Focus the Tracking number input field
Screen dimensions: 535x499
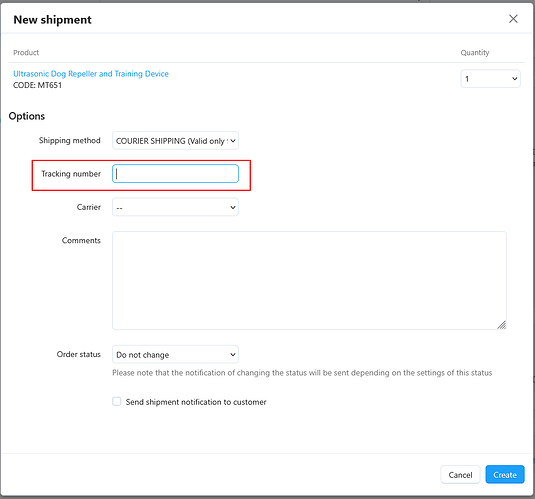(175, 174)
